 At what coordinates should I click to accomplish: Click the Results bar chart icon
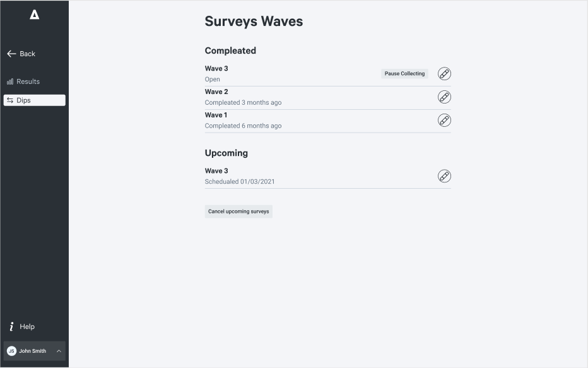[x=10, y=81]
